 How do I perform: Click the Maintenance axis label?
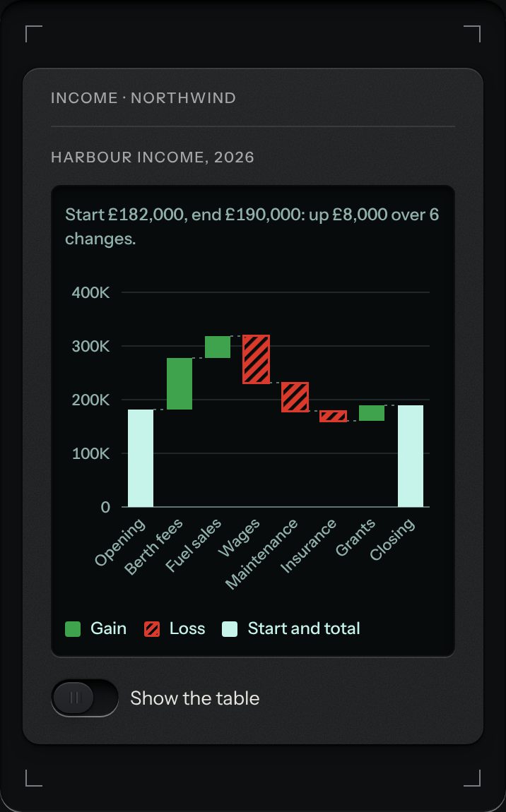[261, 554]
